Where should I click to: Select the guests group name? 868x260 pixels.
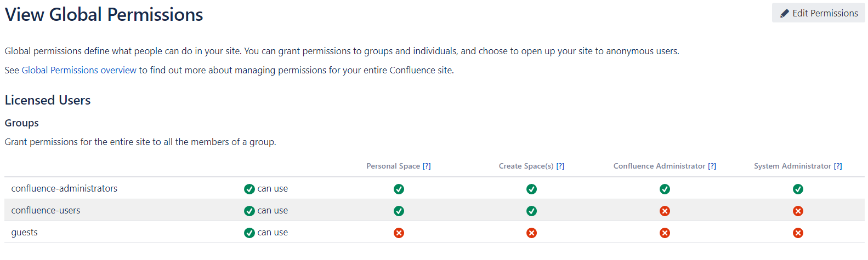pos(25,232)
